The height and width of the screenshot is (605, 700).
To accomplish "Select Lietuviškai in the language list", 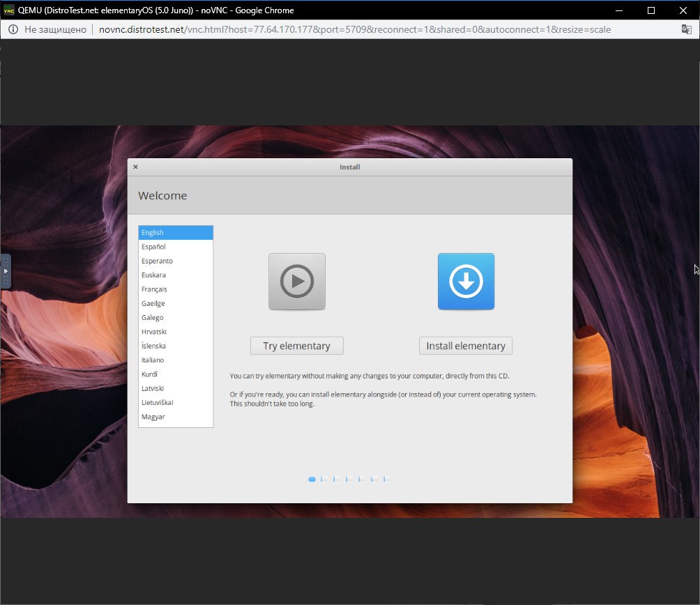I will click(176, 402).
